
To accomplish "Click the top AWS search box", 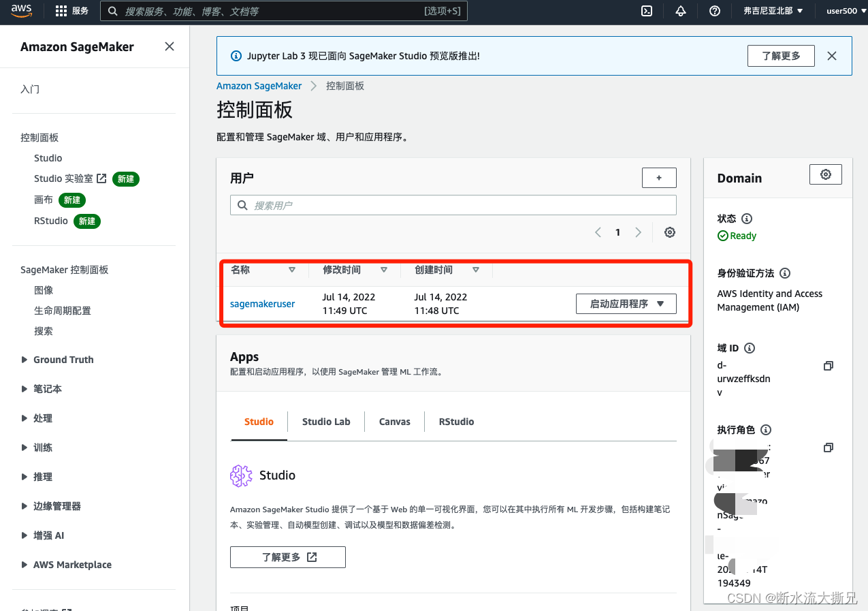I will pyautogui.click(x=284, y=11).
